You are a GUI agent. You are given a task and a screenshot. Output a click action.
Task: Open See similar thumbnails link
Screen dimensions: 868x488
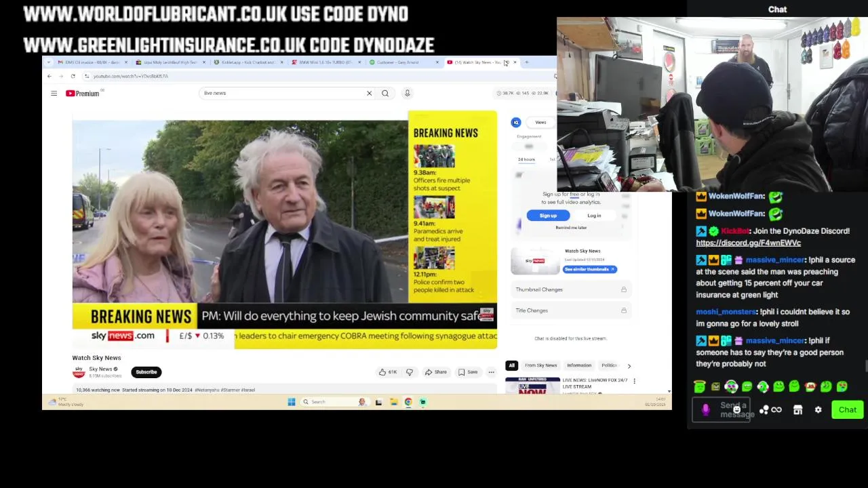(x=590, y=269)
